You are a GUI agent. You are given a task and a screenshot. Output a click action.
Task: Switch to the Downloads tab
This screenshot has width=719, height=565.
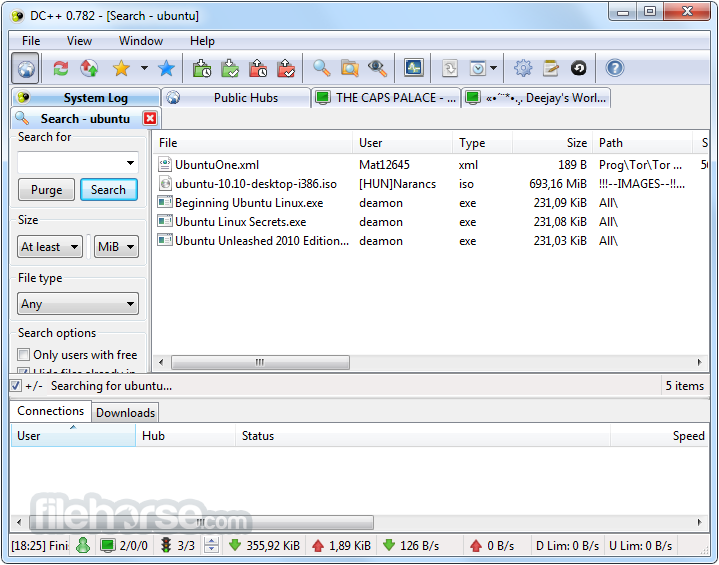click(x=125, y=412)
